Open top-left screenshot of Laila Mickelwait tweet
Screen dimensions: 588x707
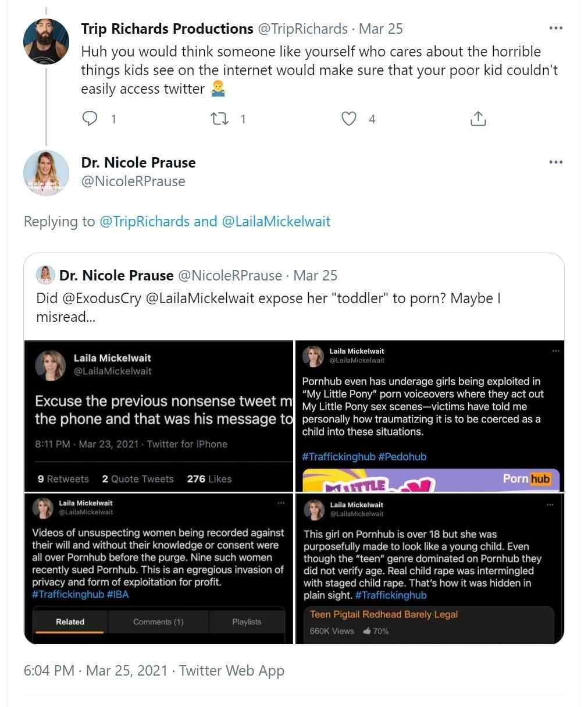159,416
